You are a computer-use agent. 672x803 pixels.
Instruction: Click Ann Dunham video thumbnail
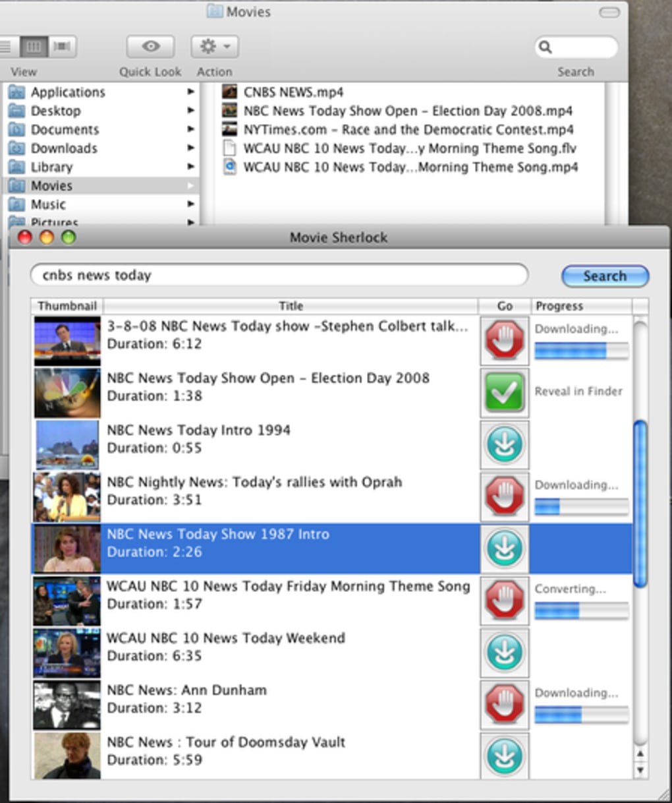(x=67, y=705)
